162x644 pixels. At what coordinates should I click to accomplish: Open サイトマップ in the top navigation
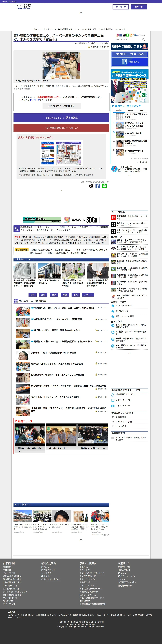tap(120, 29)
